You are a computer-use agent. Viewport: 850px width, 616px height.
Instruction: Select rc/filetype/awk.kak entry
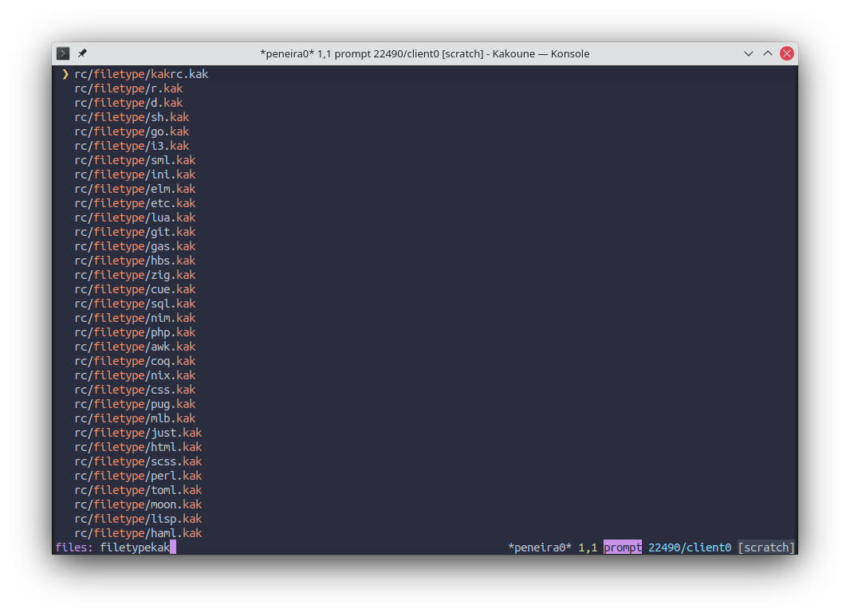click(x=135, y=347)
